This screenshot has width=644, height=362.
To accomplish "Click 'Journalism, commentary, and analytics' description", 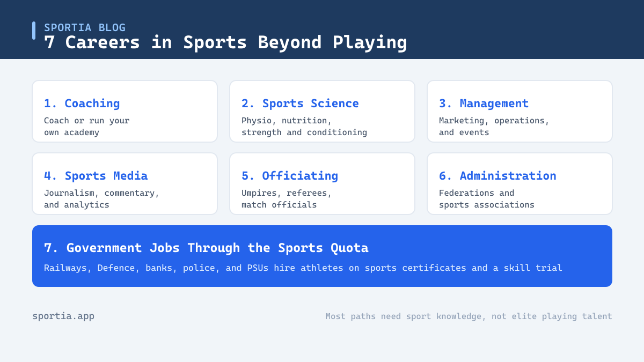I will 102,198.
